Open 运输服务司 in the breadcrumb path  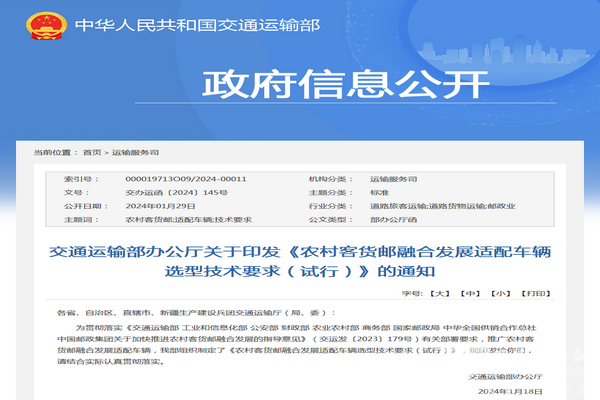(135, 152)
